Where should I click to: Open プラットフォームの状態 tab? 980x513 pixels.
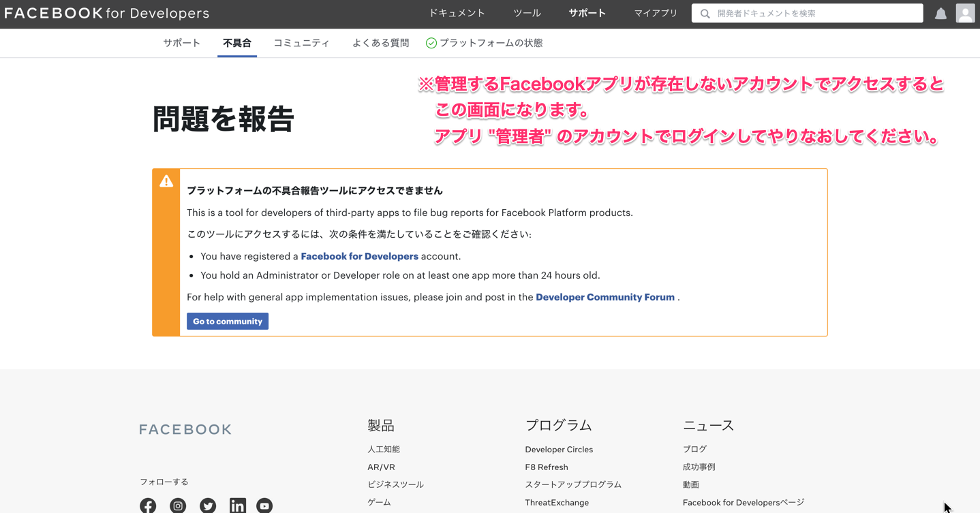pos(491,43)
